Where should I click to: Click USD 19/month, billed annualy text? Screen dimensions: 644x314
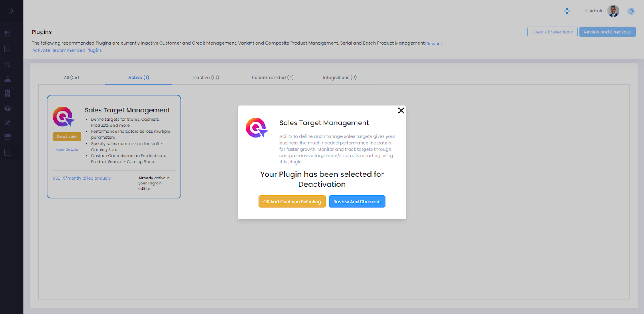click(x=82, y=178)
